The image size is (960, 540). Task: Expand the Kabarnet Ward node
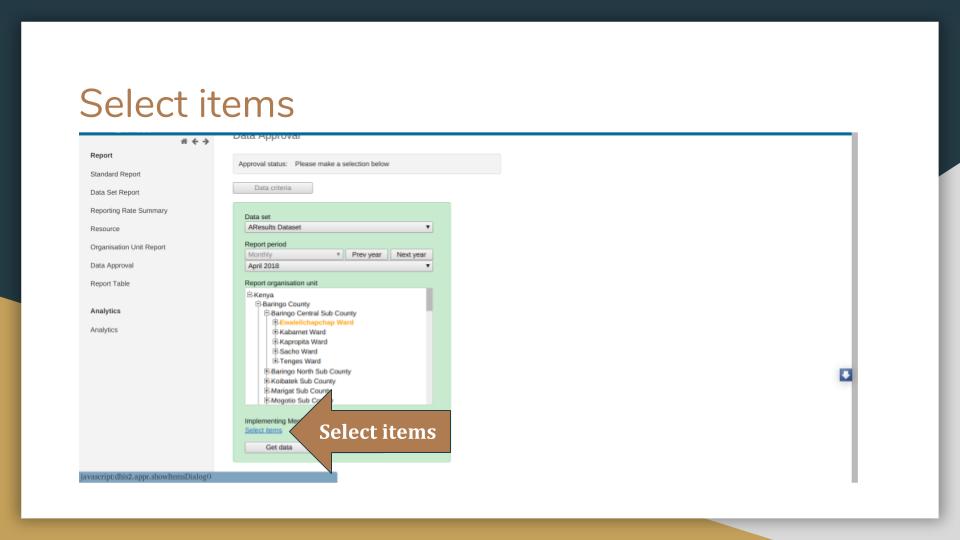pos(275,332)
